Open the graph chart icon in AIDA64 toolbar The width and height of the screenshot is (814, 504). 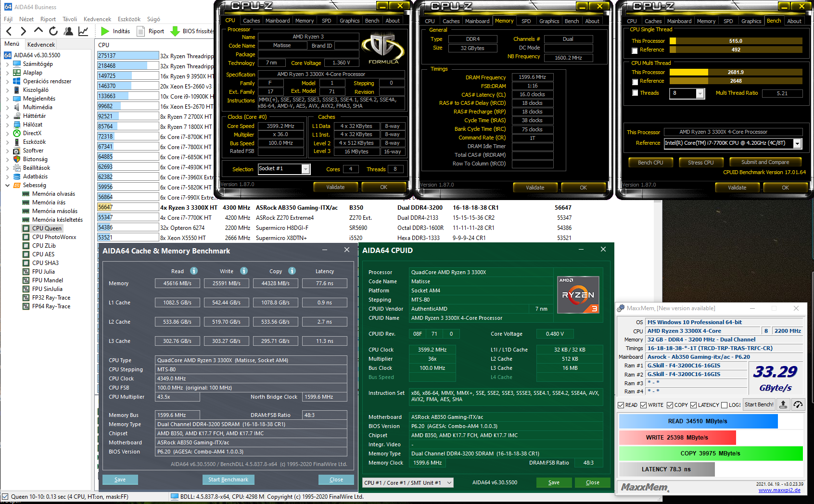tap(83, 31)
